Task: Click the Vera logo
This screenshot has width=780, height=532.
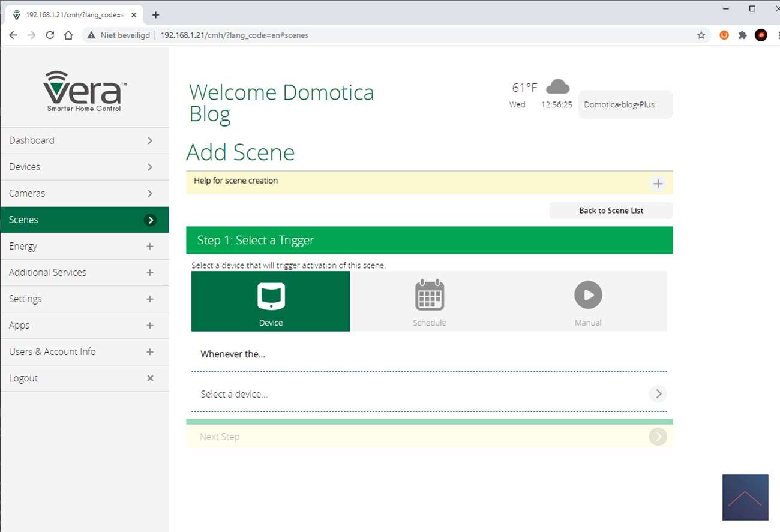Action: pos(85,91)
